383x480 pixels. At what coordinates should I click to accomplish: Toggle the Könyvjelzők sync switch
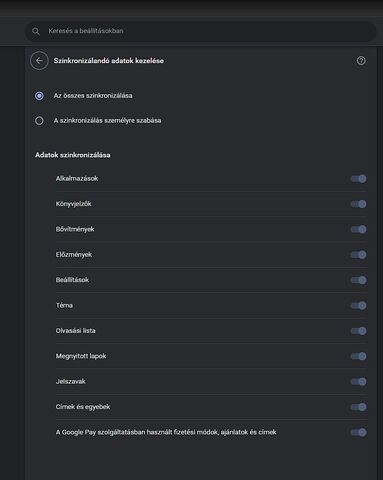pos(358,204)
